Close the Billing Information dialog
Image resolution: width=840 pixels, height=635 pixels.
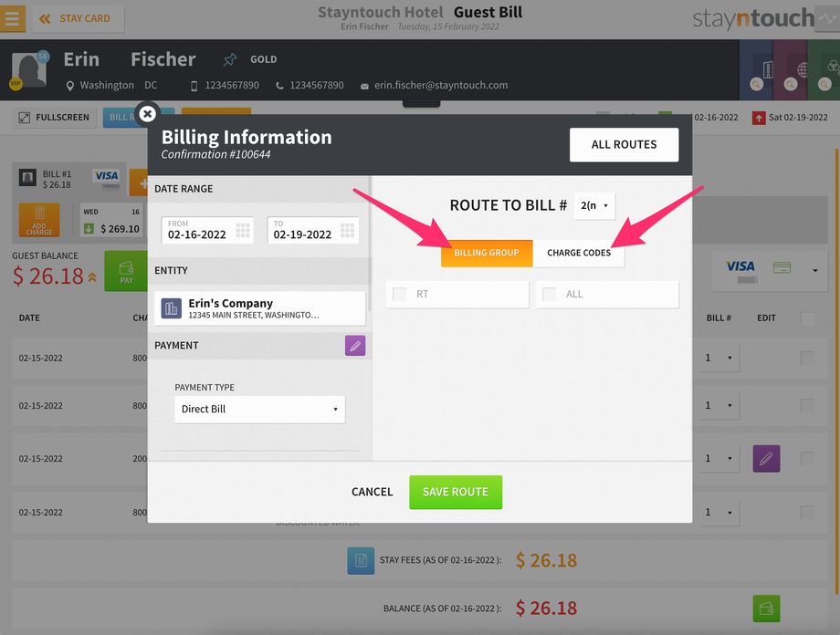pyautogui.click(x=147, y=113)
